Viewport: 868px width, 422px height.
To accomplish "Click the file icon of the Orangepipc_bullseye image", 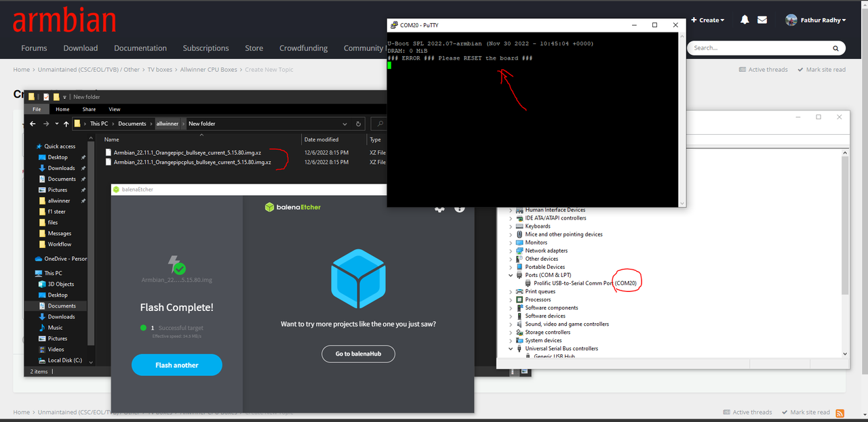I will coord(108,153).
